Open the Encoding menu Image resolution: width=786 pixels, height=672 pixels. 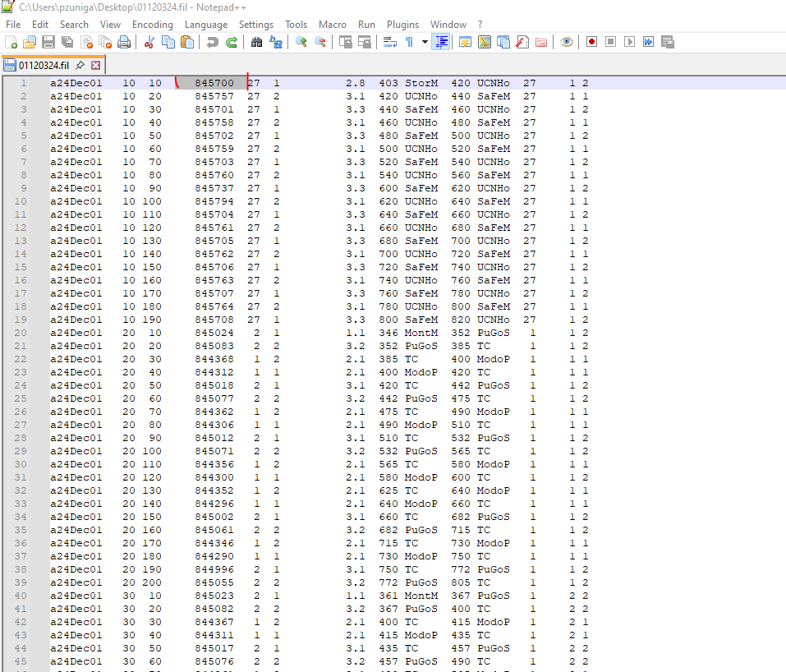153,25
